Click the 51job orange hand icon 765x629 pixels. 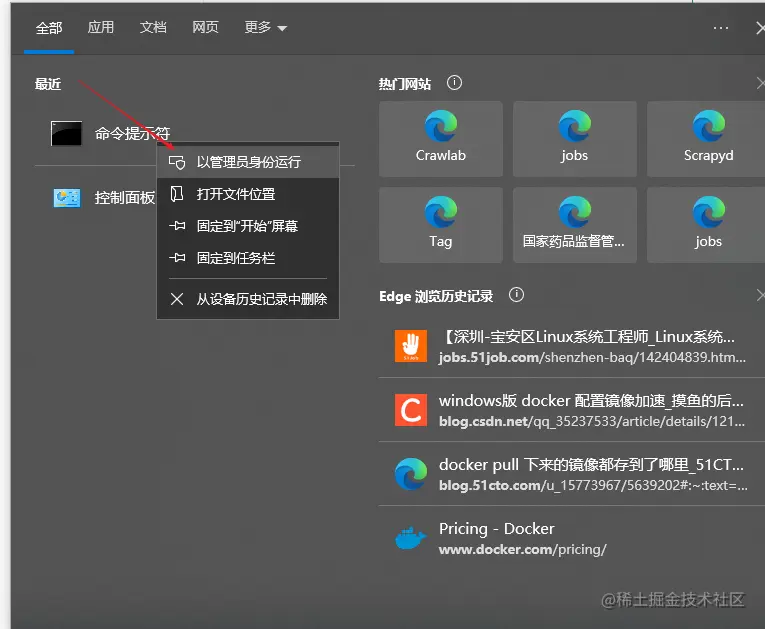[x=411, y=346]
